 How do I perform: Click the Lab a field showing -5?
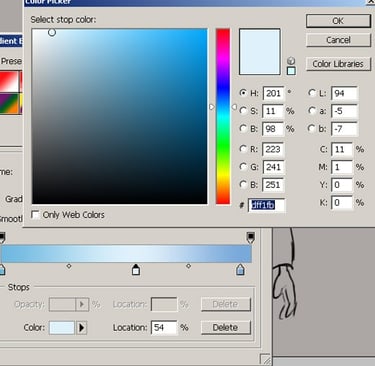(x=344, y=111)
